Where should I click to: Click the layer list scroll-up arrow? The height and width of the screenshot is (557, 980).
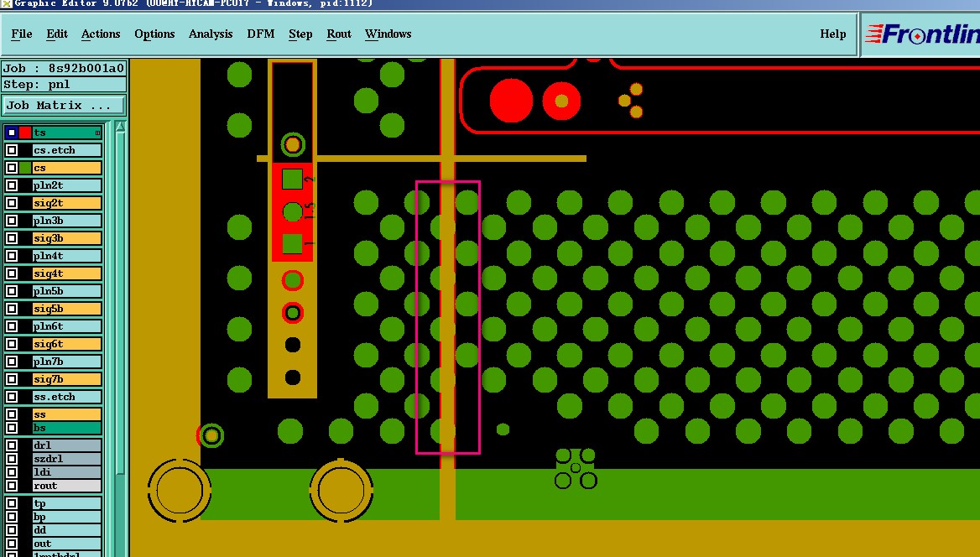(x=121, y=127)
